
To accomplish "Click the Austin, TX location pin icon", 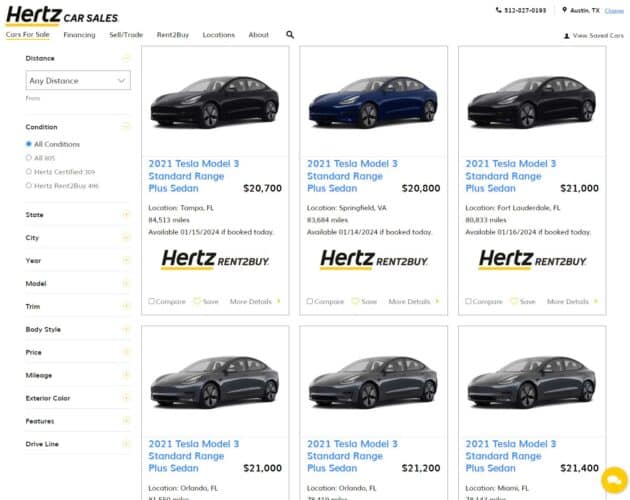I will (x=564, y=10).
